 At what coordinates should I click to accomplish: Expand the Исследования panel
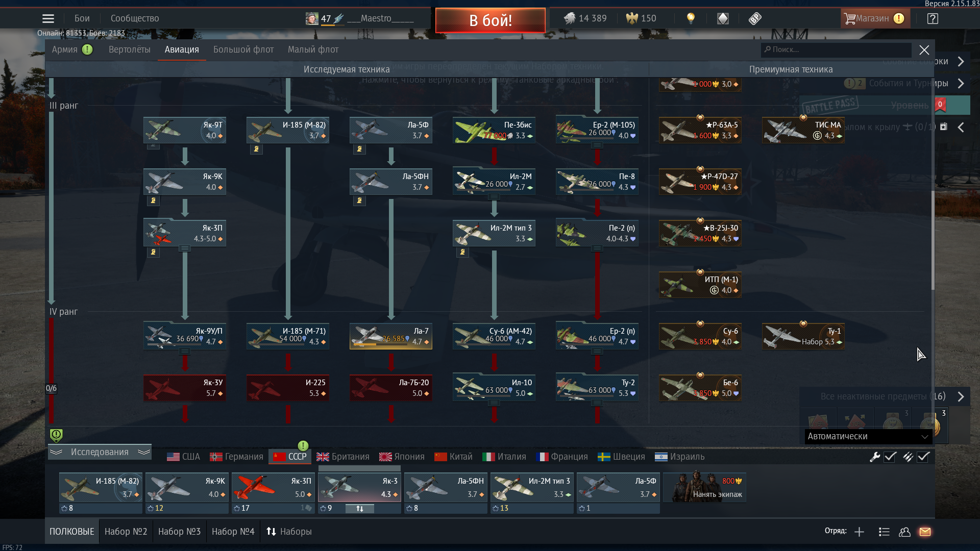(100, 452)
